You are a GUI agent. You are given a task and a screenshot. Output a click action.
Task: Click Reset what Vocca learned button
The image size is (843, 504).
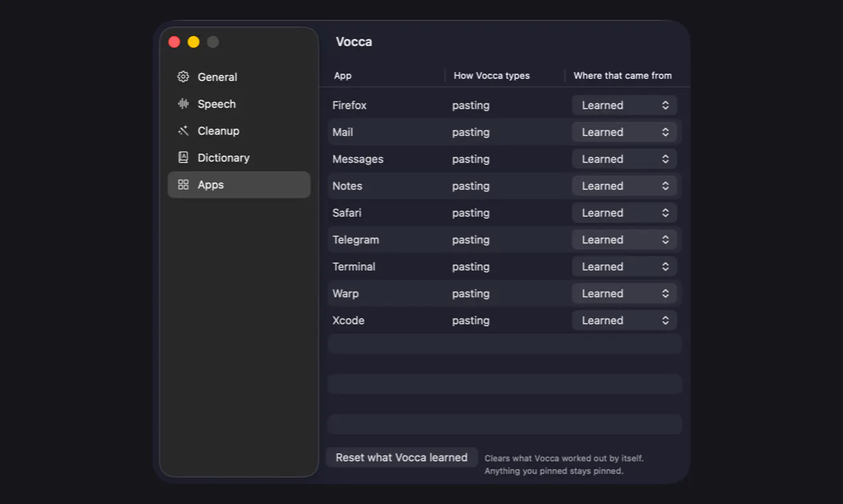pyautogui.click(x=402, y=458)
